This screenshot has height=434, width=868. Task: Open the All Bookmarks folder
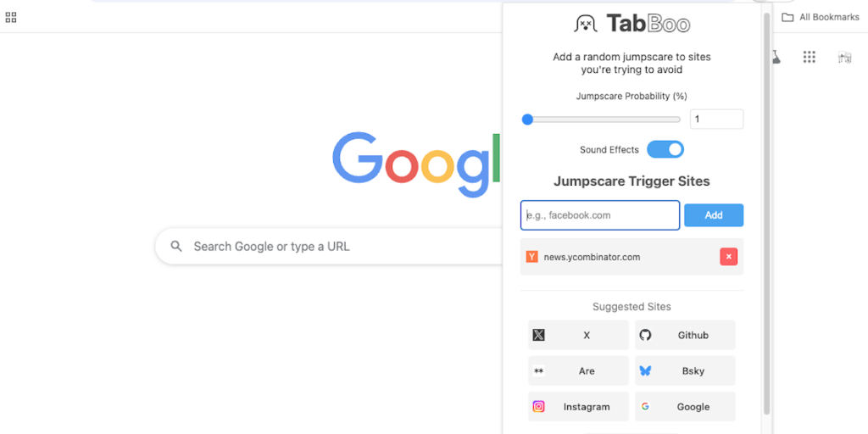(x=820, y=17)
